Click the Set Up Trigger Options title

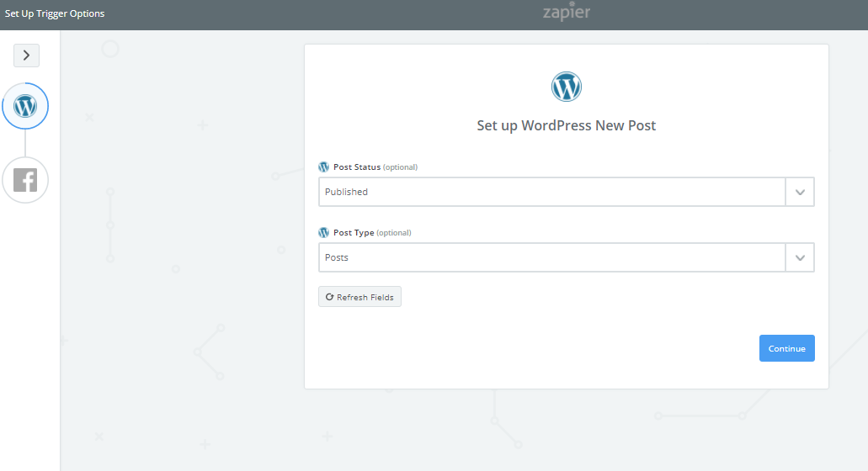[x=55, y=13]
